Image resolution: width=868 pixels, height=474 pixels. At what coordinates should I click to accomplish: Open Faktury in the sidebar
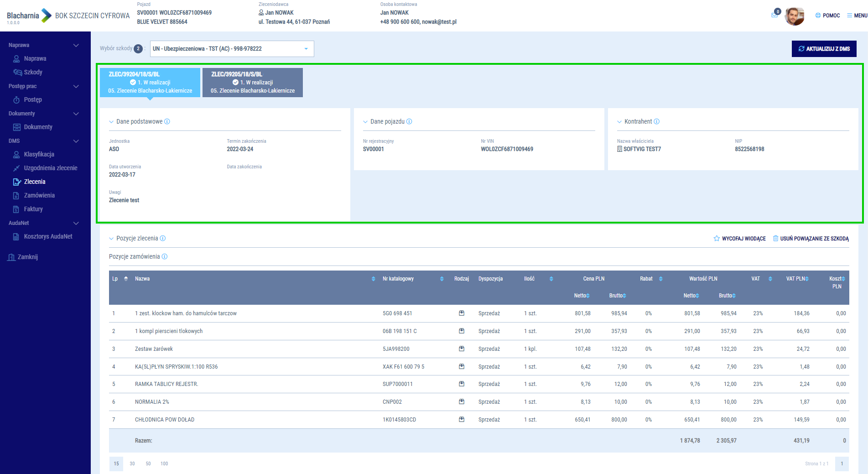click(33, 209)
